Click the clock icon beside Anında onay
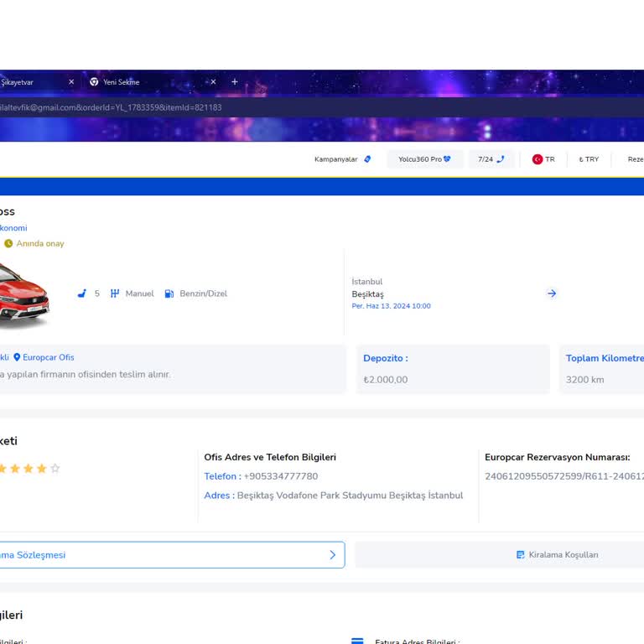This screenshot has width=644, height=644. click(x=8, y=243)
